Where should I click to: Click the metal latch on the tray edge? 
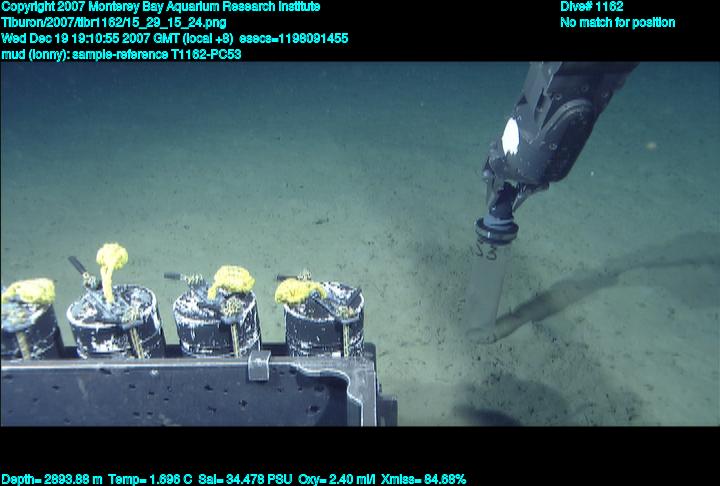pyautogui.click(x=259, y=365)
